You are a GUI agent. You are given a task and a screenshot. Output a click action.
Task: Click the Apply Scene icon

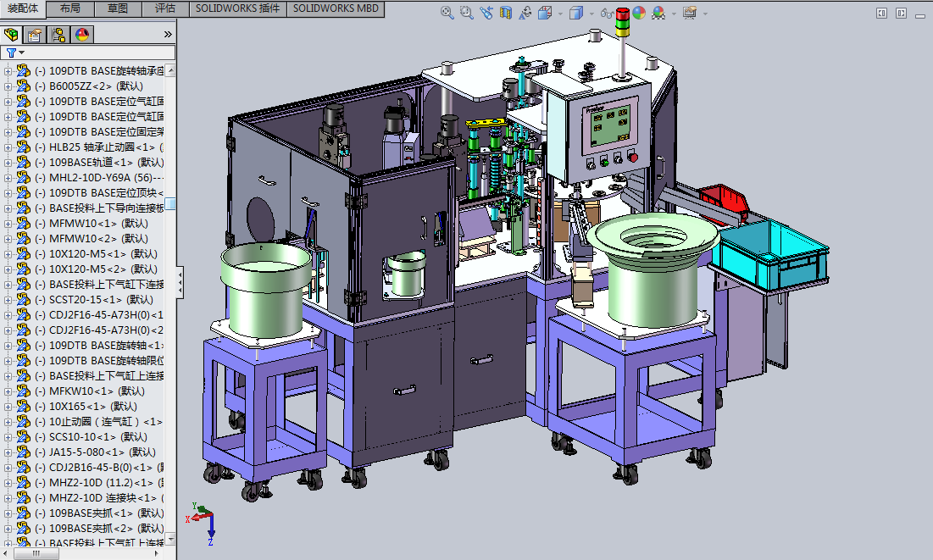click(658, 13)
